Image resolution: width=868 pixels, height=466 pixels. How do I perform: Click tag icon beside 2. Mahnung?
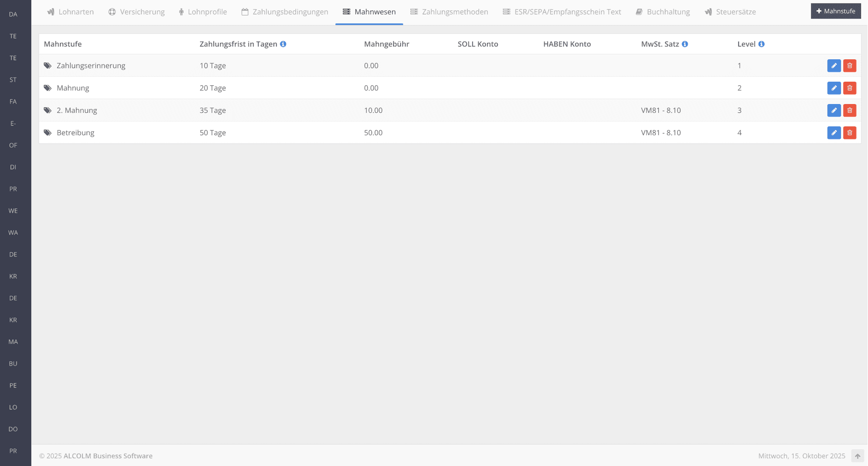pos(47,110)
